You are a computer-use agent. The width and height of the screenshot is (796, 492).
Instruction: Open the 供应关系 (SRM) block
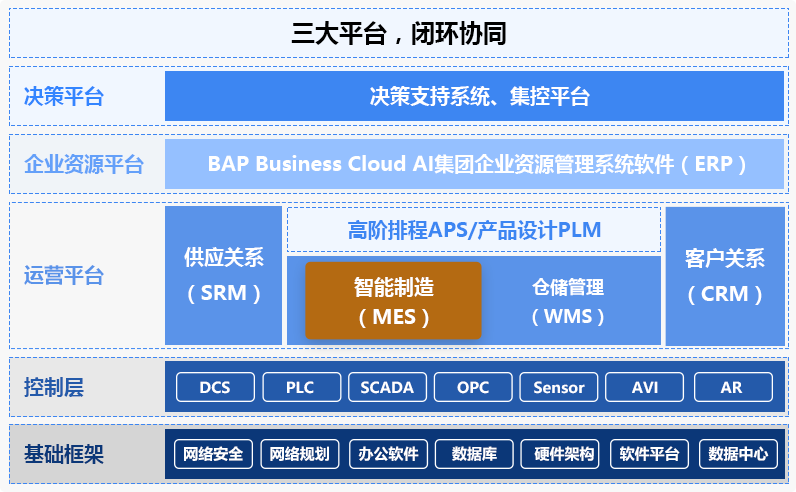tap(223, 276)
